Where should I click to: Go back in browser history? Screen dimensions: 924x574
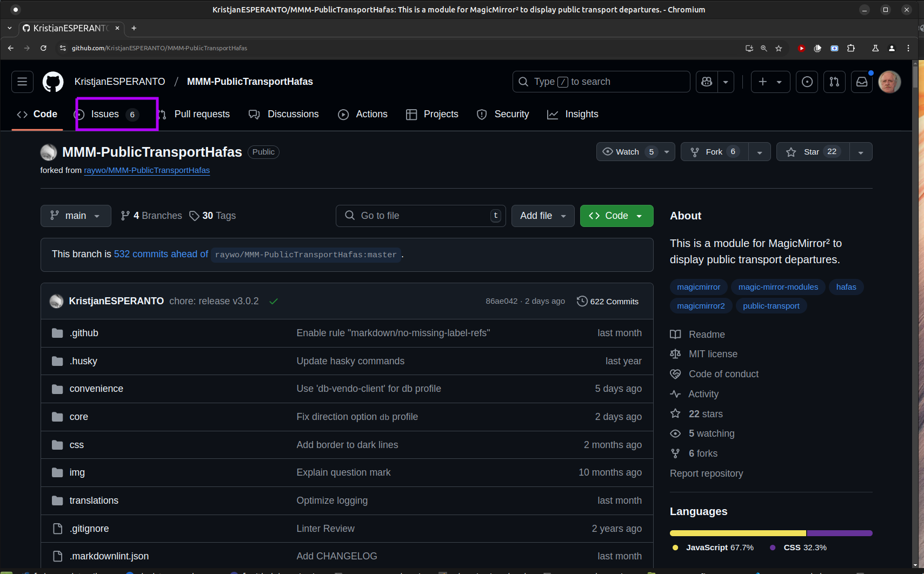(11, 48)
